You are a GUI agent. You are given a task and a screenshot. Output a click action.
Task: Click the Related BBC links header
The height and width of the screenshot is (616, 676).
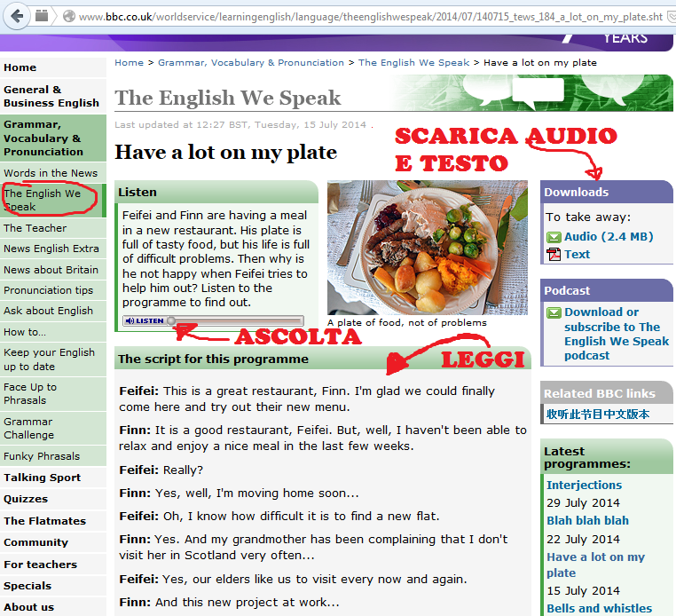pyautogui.click(x=607, y=393)
